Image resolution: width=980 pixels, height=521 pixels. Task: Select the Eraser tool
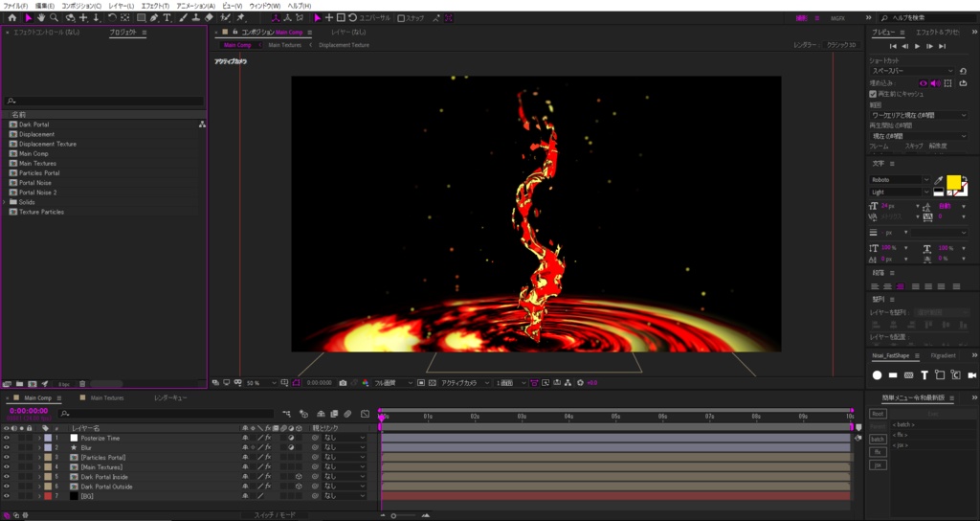(x=209, y=17)
